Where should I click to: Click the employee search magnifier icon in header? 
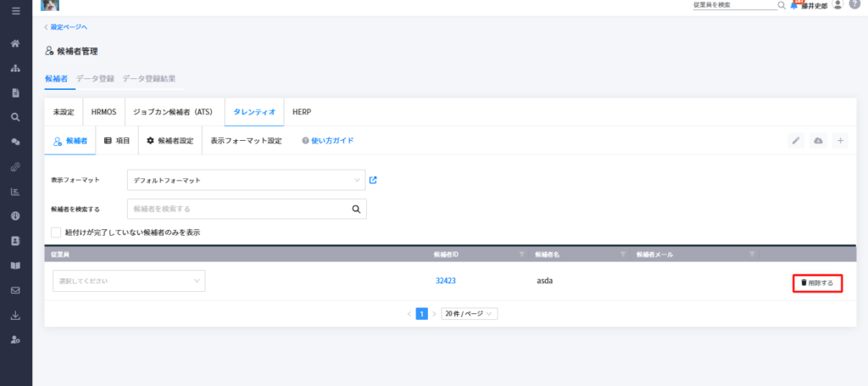pyautogui.click(x=782, y=5)
